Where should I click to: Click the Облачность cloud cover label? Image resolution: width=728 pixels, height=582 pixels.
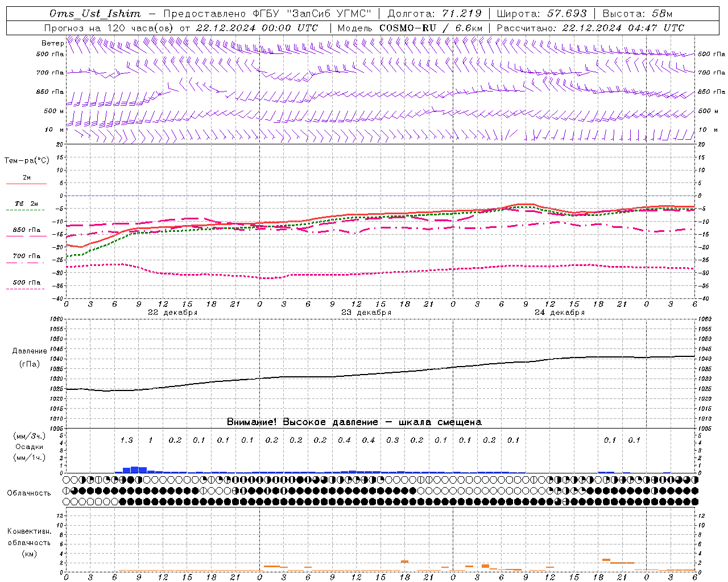point(29,493)
